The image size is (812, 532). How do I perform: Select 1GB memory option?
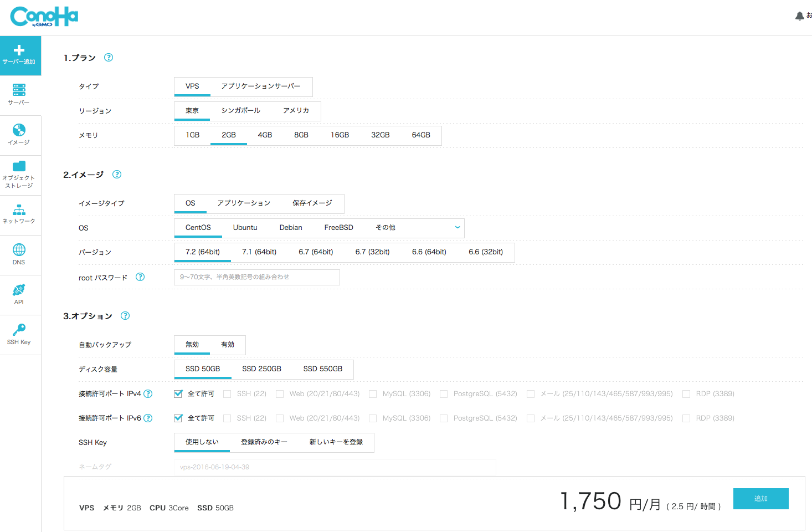pos(193,135)
